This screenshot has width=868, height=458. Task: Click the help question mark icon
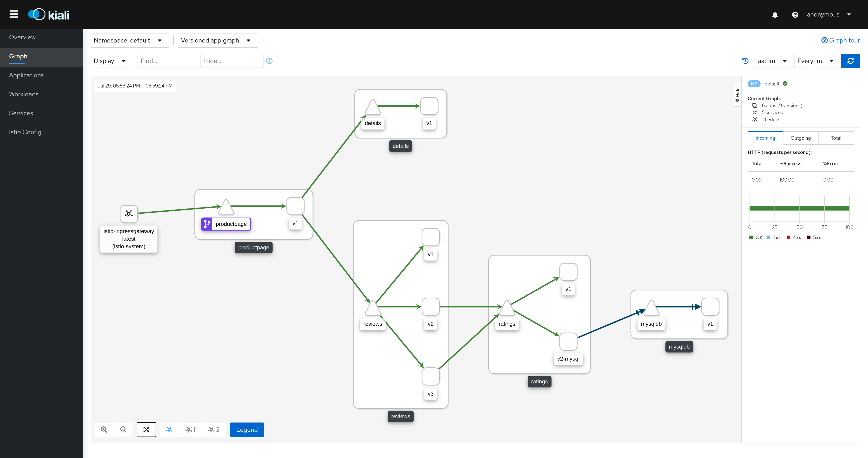[x=795, y=14]
